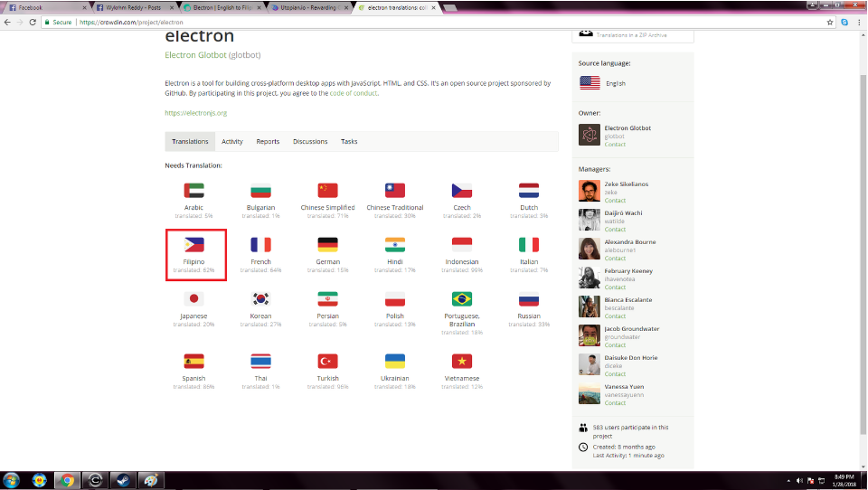Open the Arabic translation flag
The image size is (868, 490).
coord(193,191)
